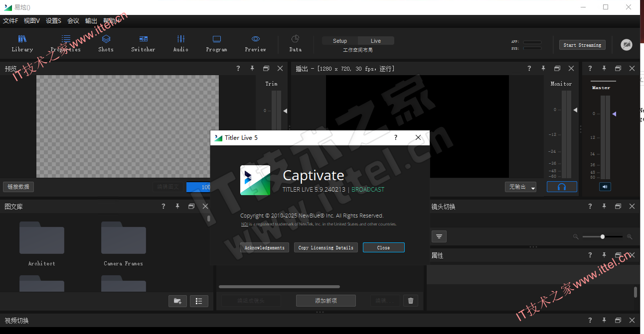Select the Camera Frames folder
The image size is (644, 334).
pyautogui.click(x=124, y=244)
